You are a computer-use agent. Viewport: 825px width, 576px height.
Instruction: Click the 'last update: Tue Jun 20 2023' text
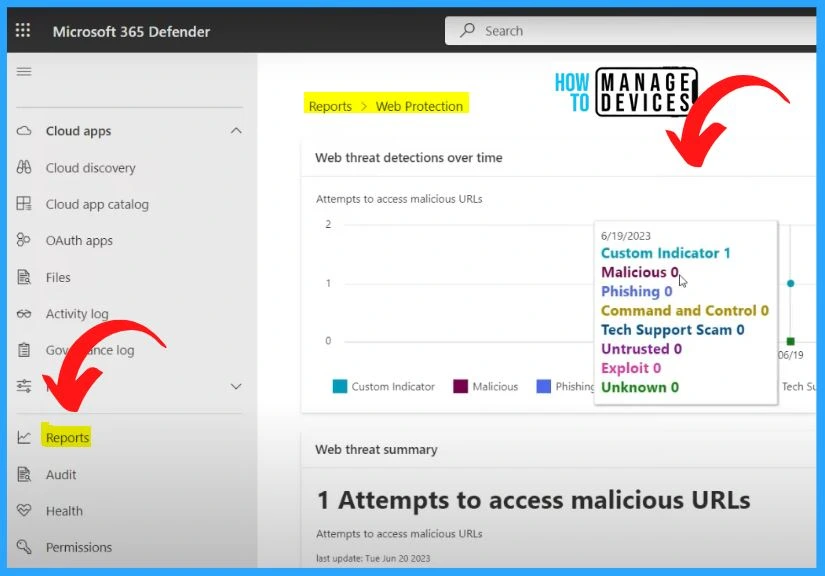pyautogui.click(x=373, y=559)
